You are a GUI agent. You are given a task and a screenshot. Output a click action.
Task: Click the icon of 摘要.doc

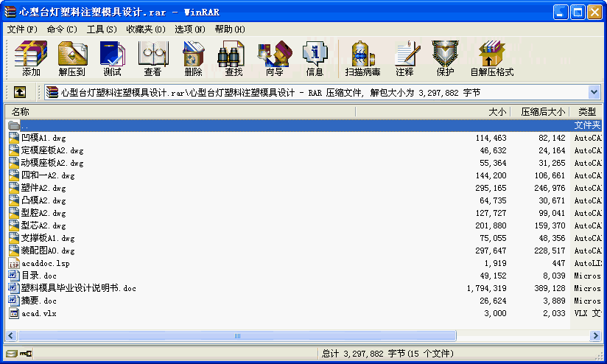(14, 301)
